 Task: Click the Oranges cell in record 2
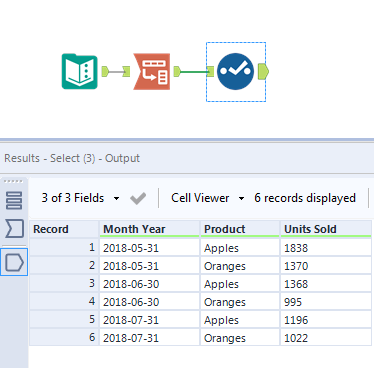[240, 266]
